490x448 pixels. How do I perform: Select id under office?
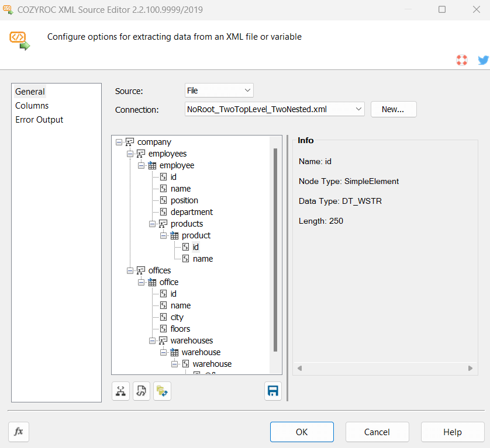174,294
